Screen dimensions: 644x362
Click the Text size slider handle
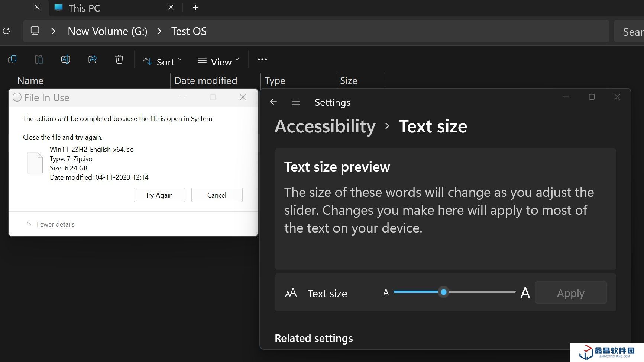click(x=443, y=292)
